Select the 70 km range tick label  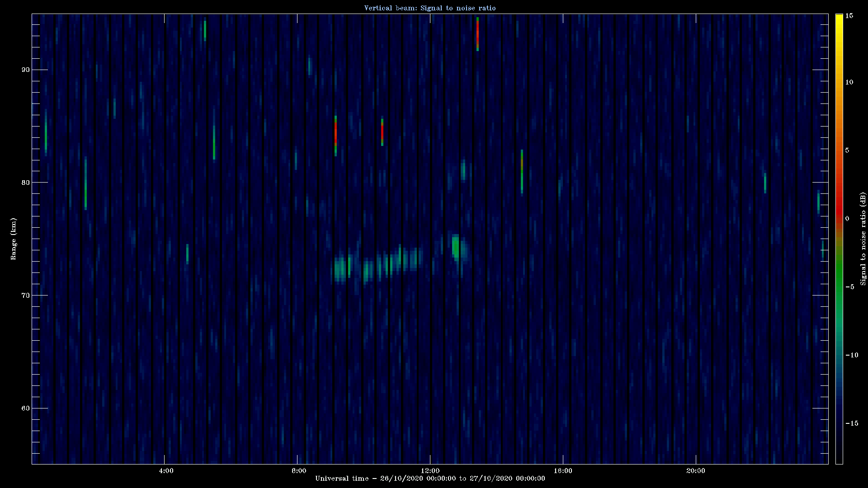tap(25, 296)
